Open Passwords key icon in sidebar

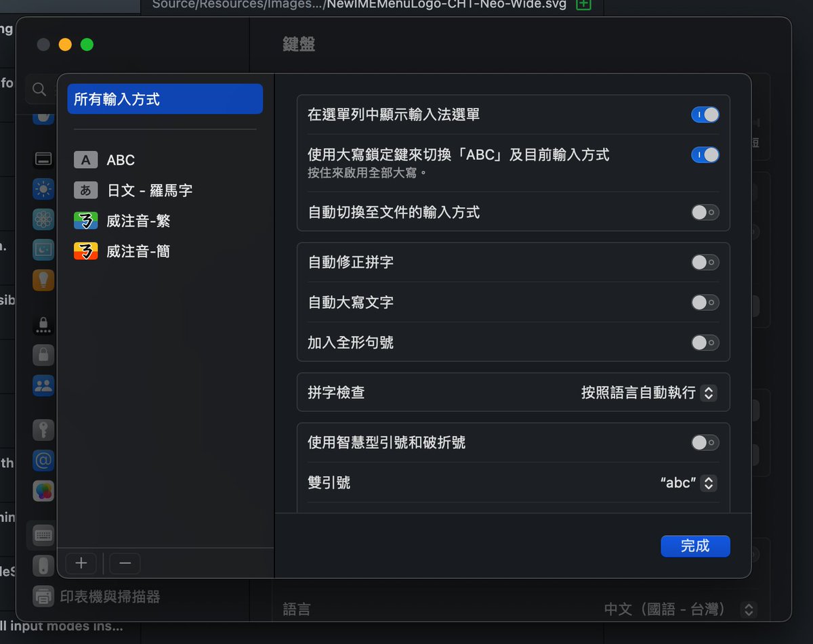pyautogui.click(x=43, y=430)
